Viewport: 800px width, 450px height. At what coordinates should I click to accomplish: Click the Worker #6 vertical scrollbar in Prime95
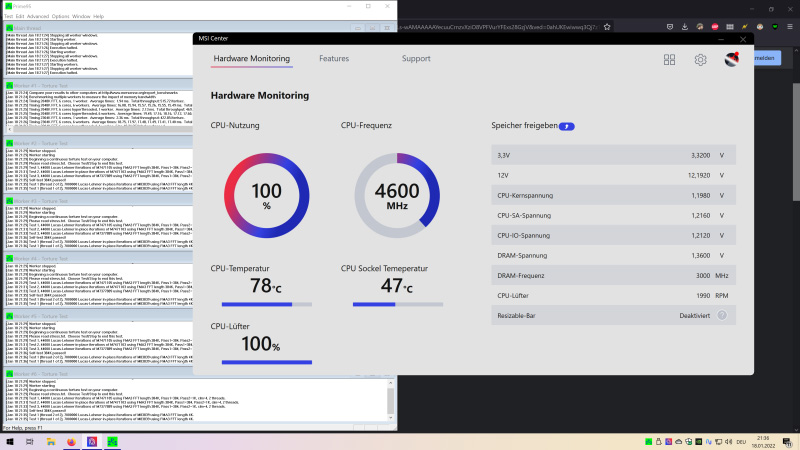coord(391,401)
